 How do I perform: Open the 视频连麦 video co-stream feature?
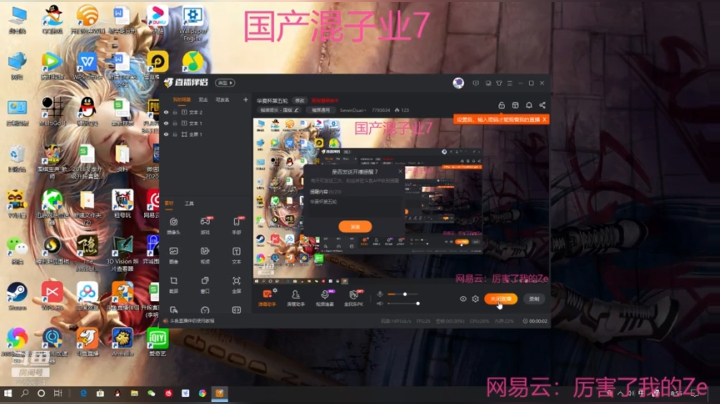tap(325, 297)
